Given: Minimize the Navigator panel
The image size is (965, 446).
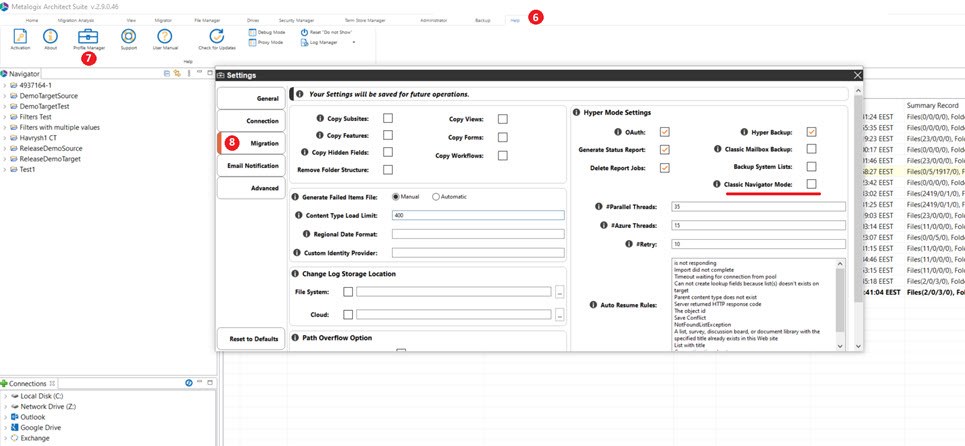Looking at the screenshot, I should [x=199, y=73].
